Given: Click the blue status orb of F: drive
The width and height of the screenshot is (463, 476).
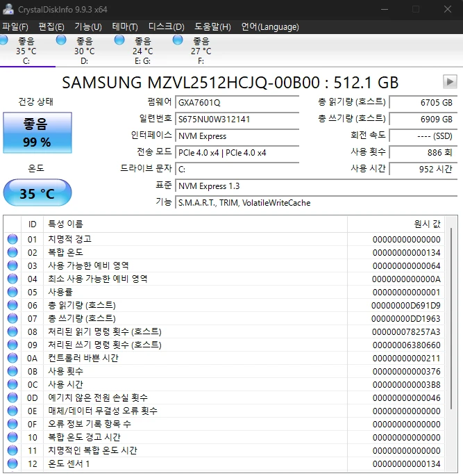Looking at the screenshot, I should [x=178, y=40].
